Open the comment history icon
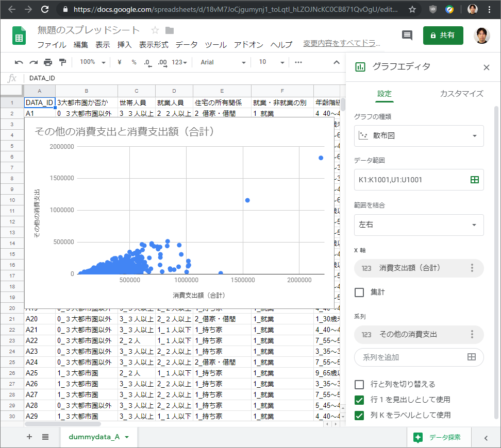The image size is (501, 448). (x=407, y=35)
